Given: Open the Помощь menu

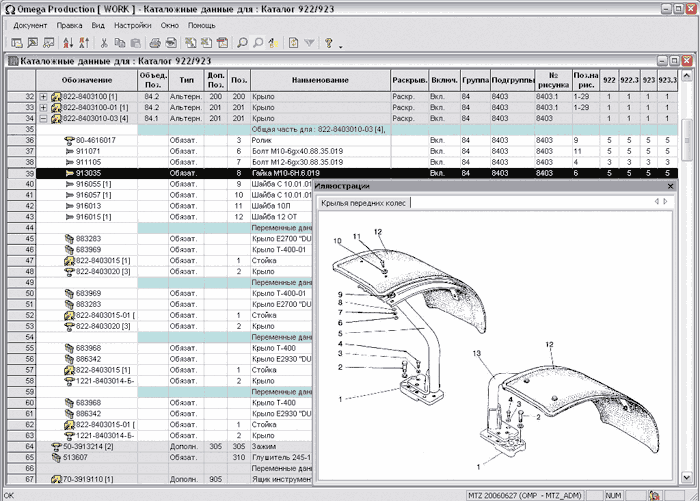Looking at the screenshot, I should (x=201, y=25).
